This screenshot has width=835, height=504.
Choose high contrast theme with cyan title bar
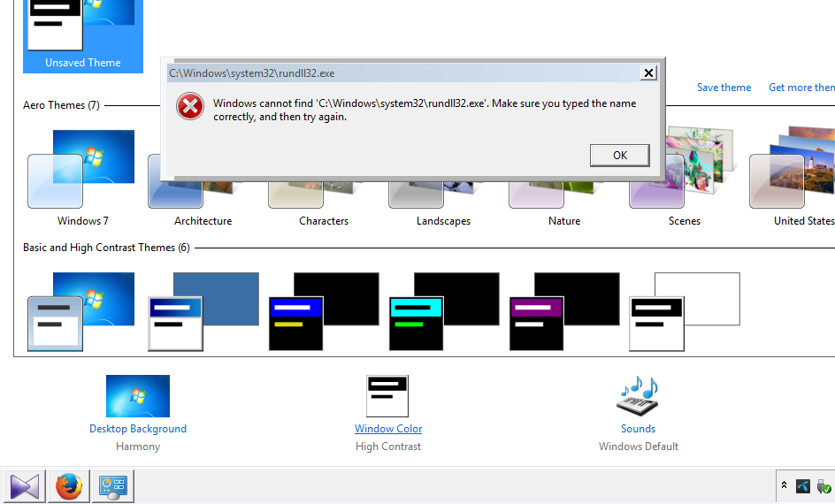(x=444, y=312)
